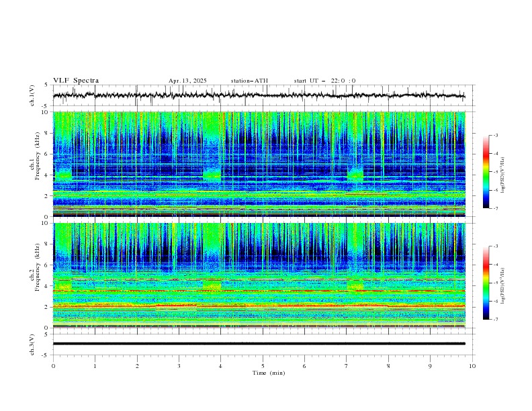Screen dimensions: 532x411
Task: Click the time axis tick label '0'
Action: click(53, 366)
